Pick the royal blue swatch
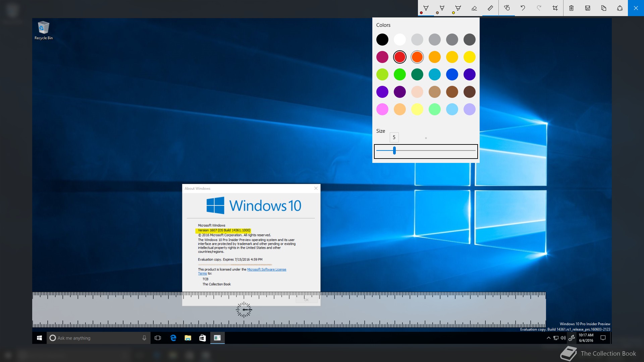644x362 pixels. click(452, 74)
